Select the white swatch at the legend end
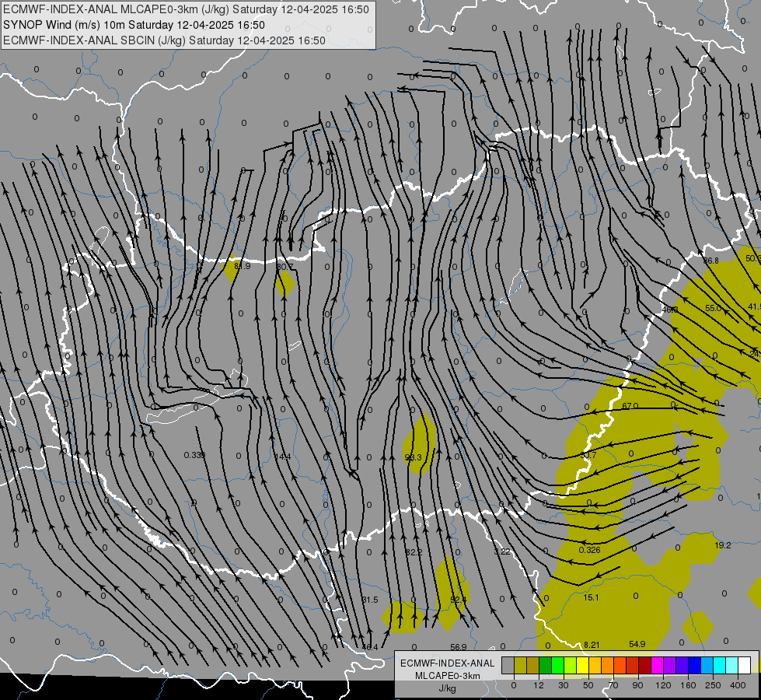 coord(745,665)
